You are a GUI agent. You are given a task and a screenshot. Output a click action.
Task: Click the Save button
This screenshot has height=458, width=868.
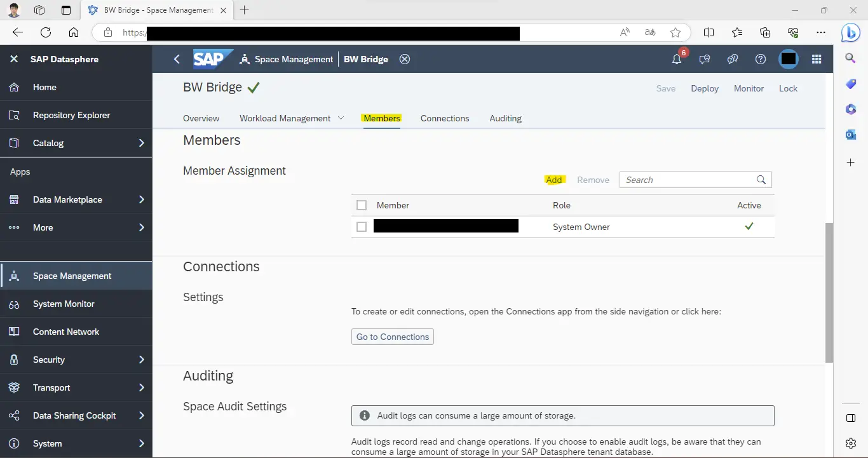coord(666,88)
